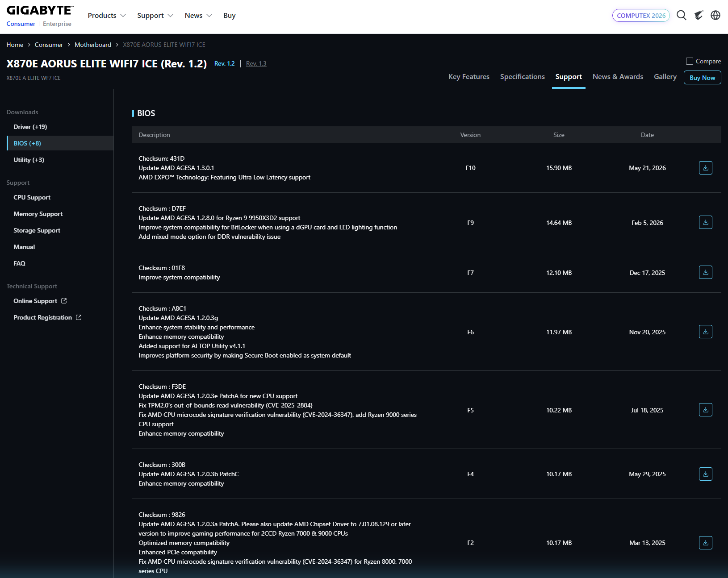Open the Buy menu item

coord(230,15)
